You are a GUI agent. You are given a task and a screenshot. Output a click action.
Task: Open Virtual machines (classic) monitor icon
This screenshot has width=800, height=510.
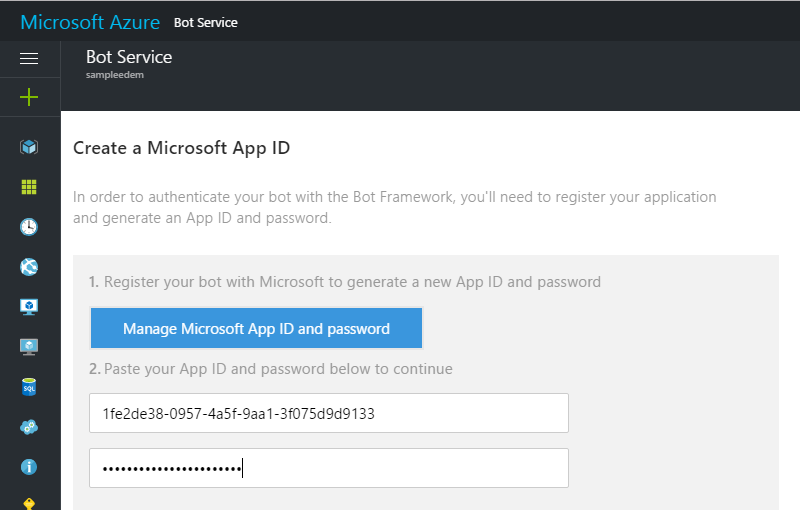pos(29,307)
